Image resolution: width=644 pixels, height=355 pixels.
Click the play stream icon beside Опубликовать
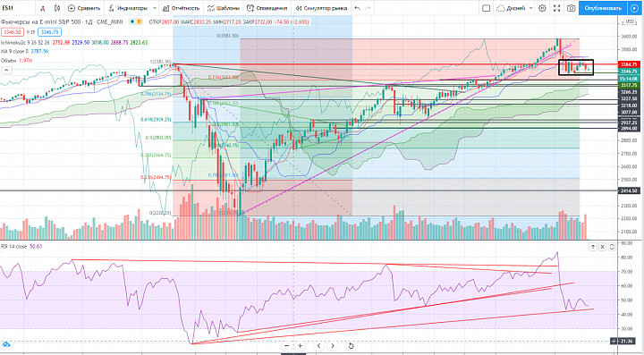(635, 8)
